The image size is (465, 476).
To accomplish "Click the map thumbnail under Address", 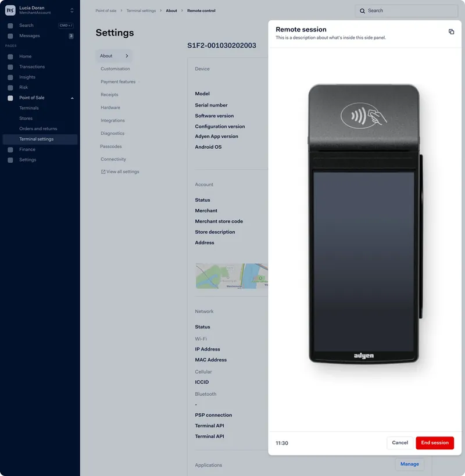I will pos(232,276).
